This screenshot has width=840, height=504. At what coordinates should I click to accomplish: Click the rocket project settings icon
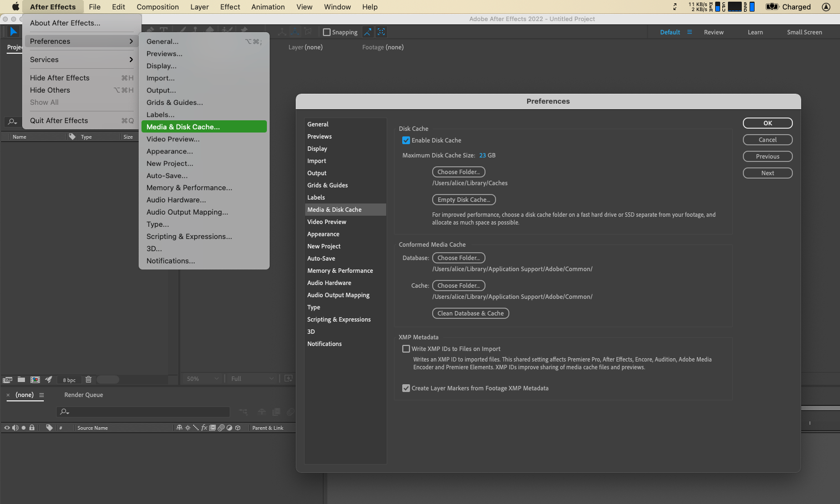[49, 380]
